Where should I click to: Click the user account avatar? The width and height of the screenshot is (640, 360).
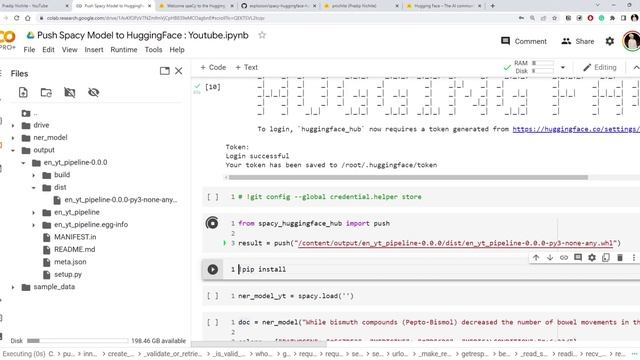631,41
